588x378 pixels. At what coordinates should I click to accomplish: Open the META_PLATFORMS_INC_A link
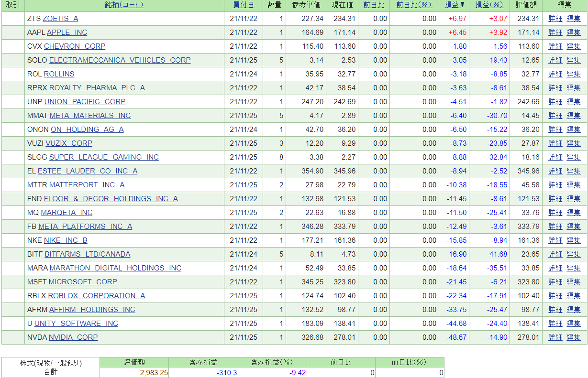coord(86,227)
